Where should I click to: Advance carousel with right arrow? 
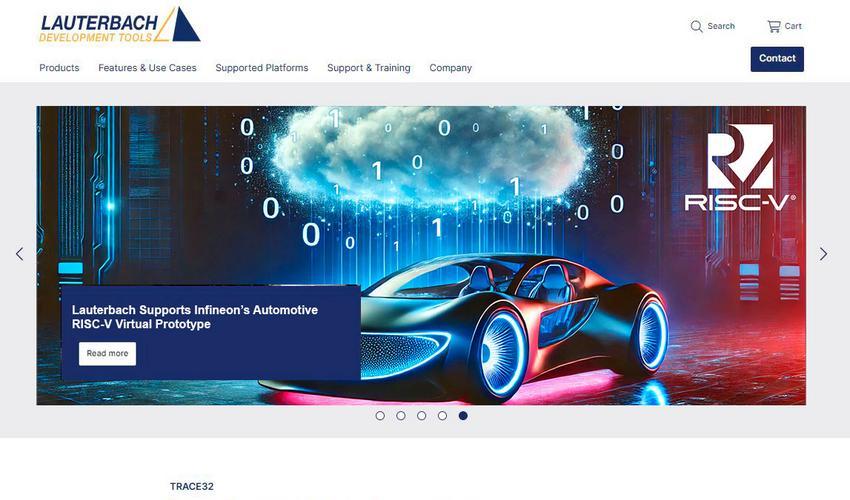[823, 254]
